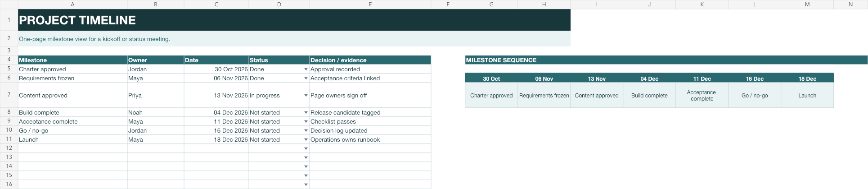Select row 16 header
868x189 pixels.
(x=9, y=184)
